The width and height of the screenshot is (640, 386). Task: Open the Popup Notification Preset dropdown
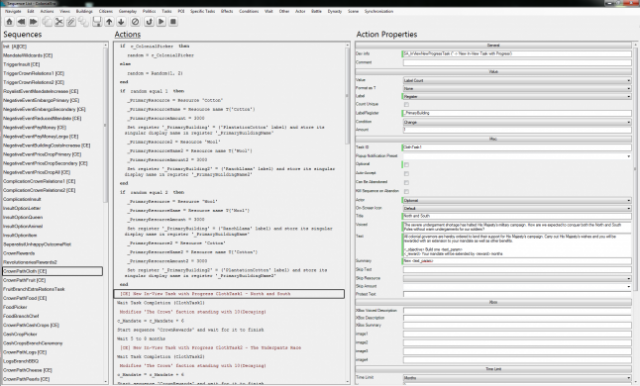[517, 156]
